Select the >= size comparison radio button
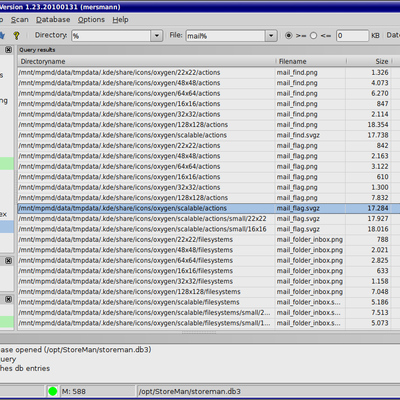This screenshot has width=400, height=400. click(289, 35)
